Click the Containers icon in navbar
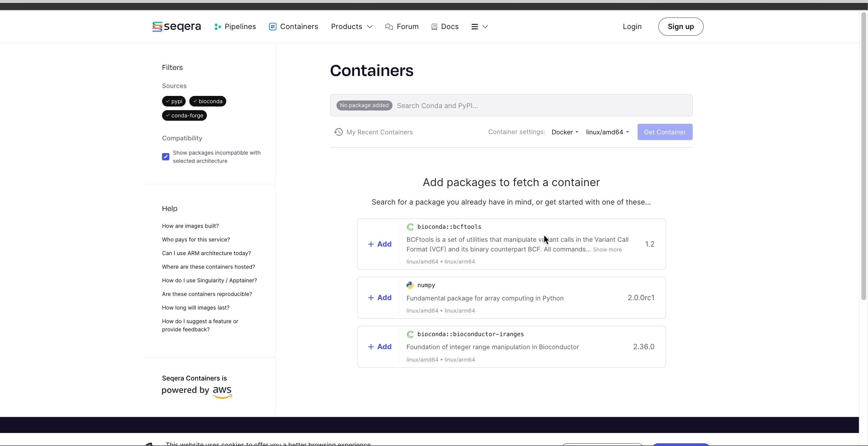Image resolution: width=868 pixels, height=446 pixels. point(271,27)
